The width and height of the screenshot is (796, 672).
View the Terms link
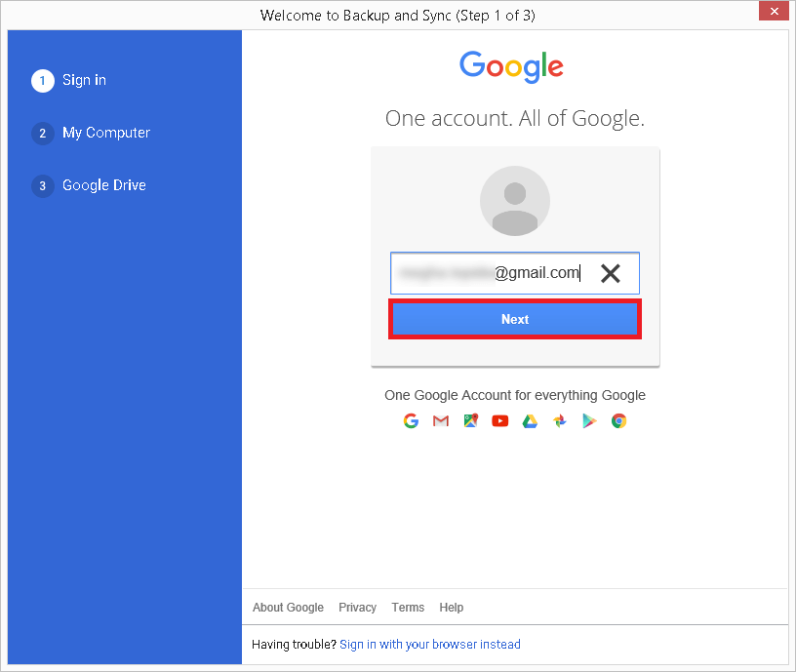tap(408, 607)
